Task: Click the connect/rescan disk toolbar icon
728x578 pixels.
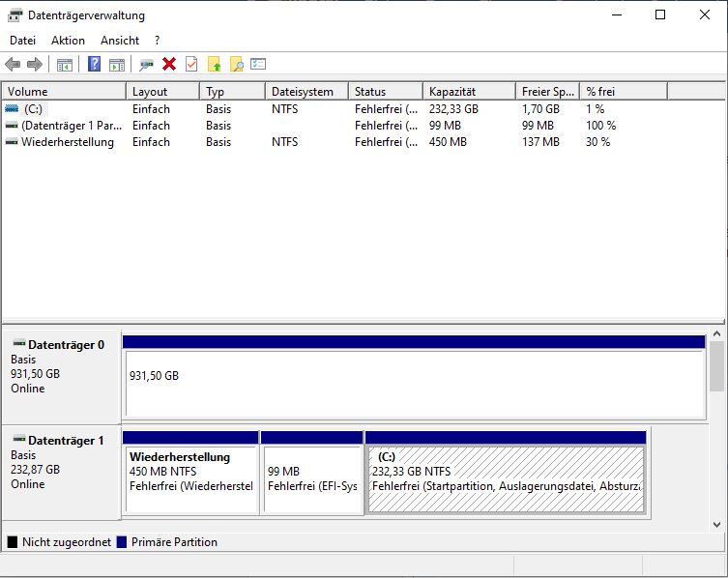Action: [146, 65]
